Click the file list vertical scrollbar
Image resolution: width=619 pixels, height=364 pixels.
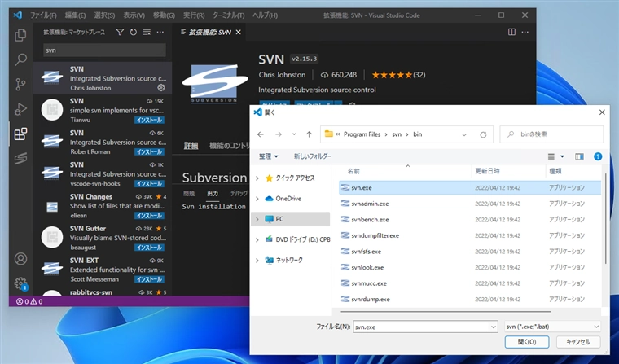[x=605, y=221]
